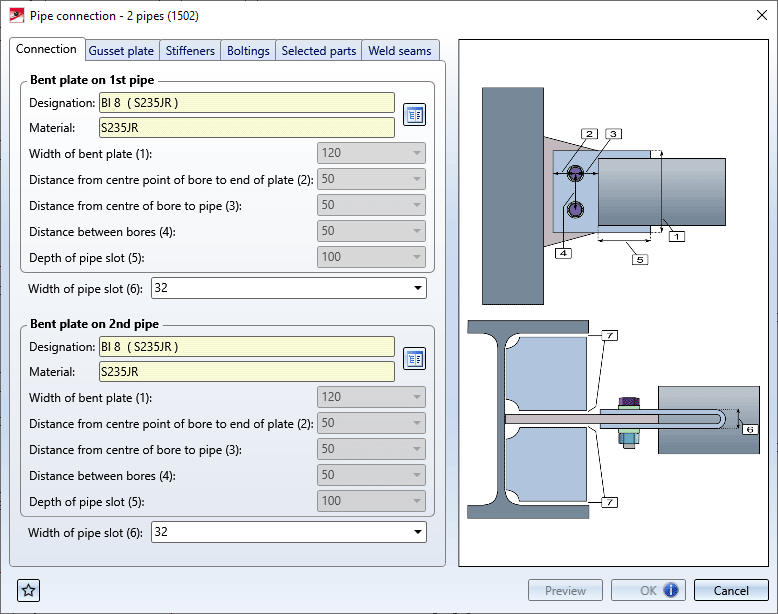Click the Preview button
Screen dimensions: 778x614
[x=565, y=590]
